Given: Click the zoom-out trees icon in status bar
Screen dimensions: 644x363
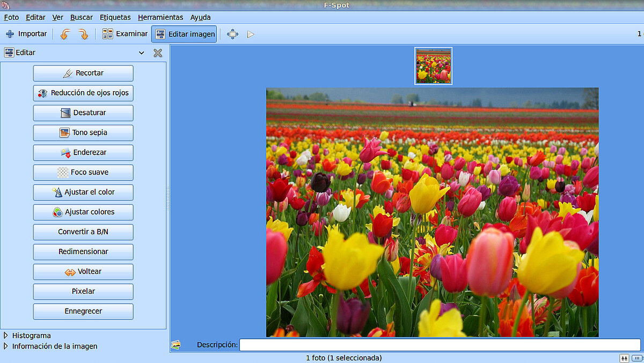Looking at the screenshot, I should pos(624,358).
